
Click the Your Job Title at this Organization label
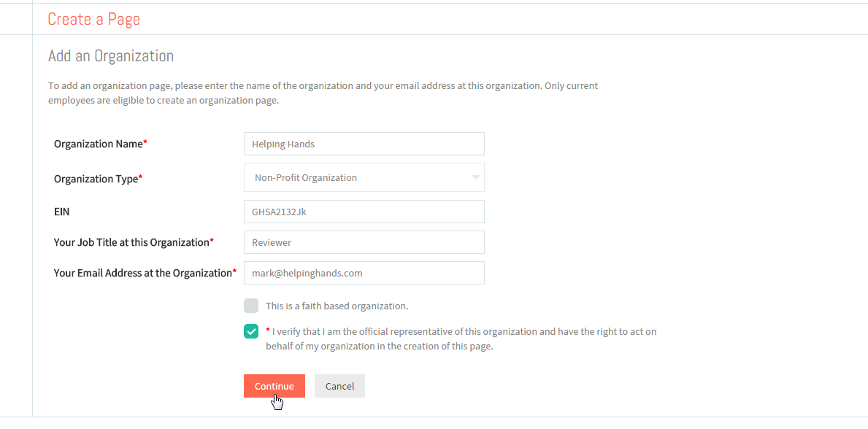(134, 242)
